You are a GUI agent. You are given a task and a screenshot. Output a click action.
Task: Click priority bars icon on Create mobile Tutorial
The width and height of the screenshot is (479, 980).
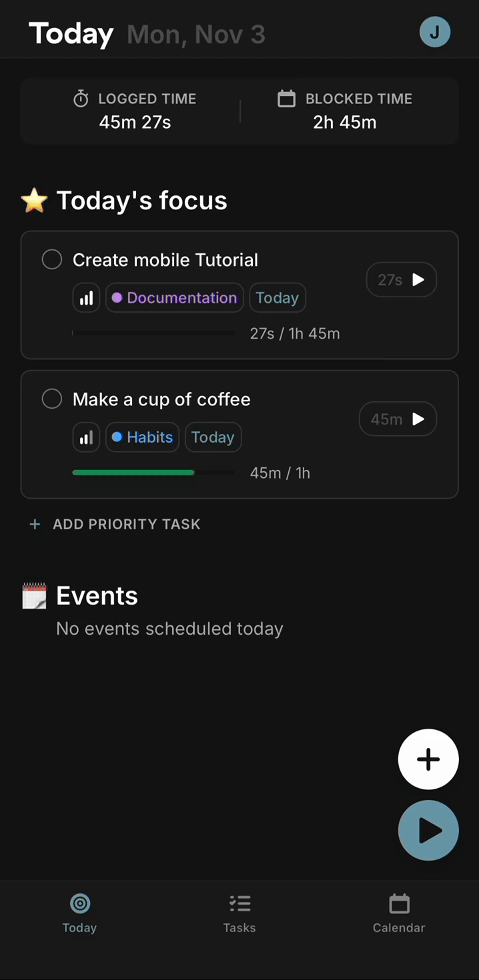click(x=86, y=298)
